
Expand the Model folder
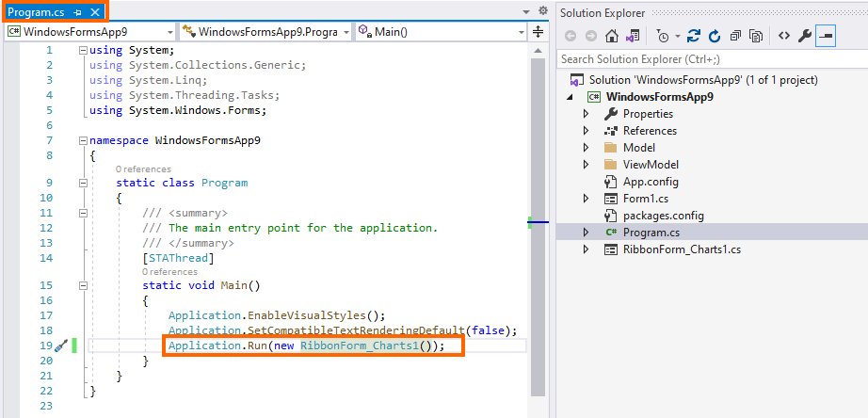pyautogui.click(x=587, y=148)
